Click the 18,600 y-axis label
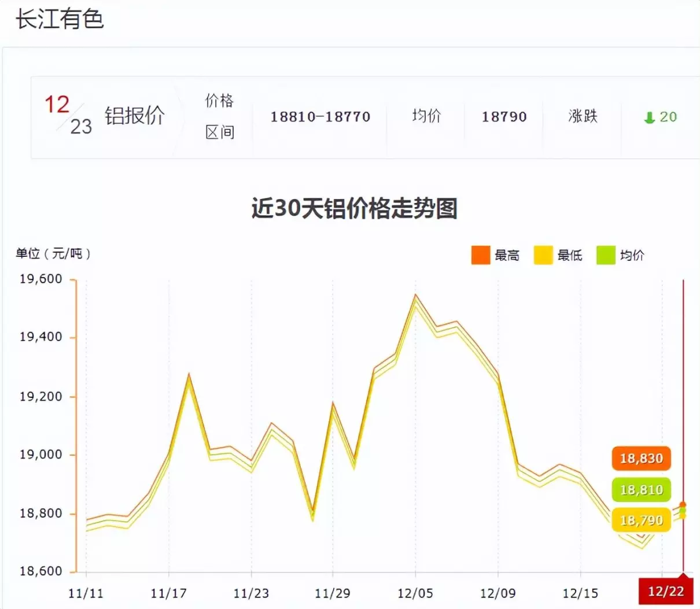700x609 pixels. click(40, 571)
